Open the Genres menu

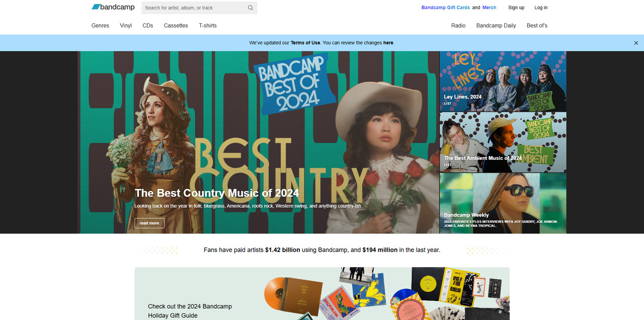100,26
